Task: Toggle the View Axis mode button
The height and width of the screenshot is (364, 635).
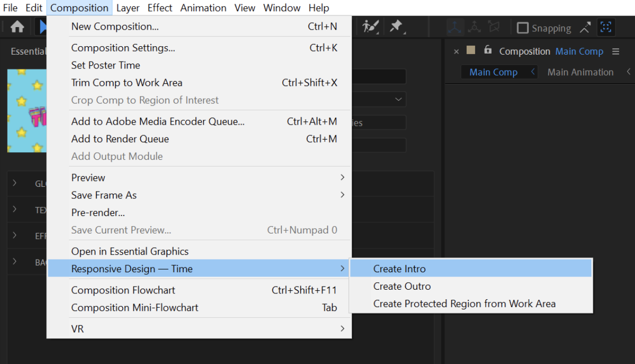Action: tap(493, 27)
